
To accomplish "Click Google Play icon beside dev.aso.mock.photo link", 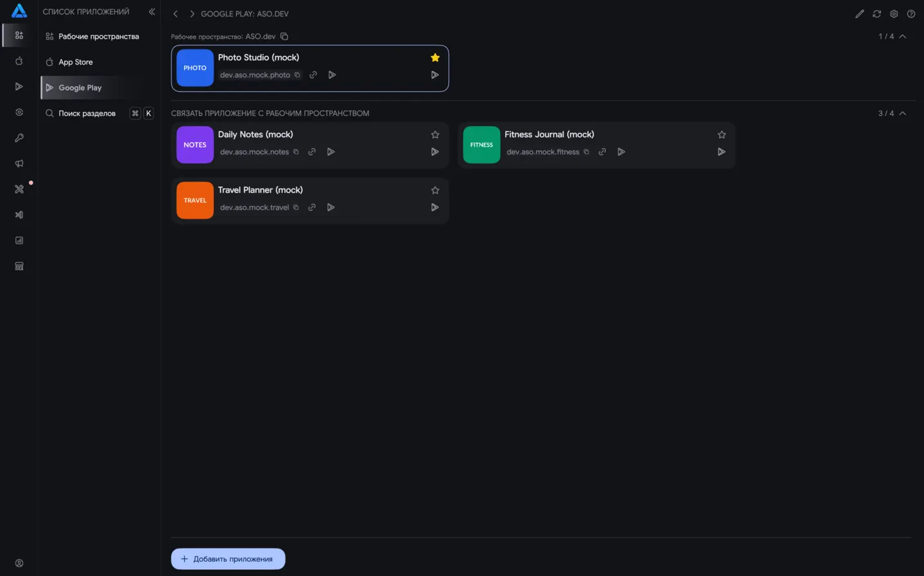I will pos(332,75).
